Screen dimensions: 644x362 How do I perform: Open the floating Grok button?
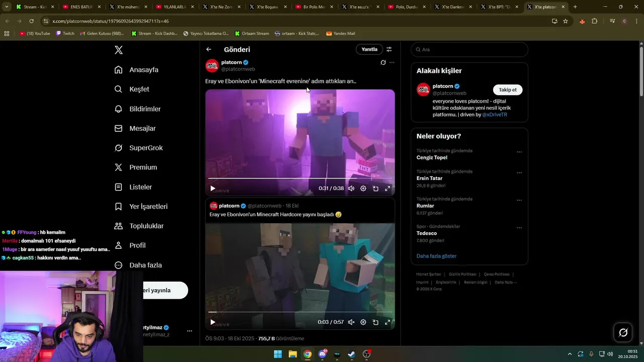coord(623,332)
